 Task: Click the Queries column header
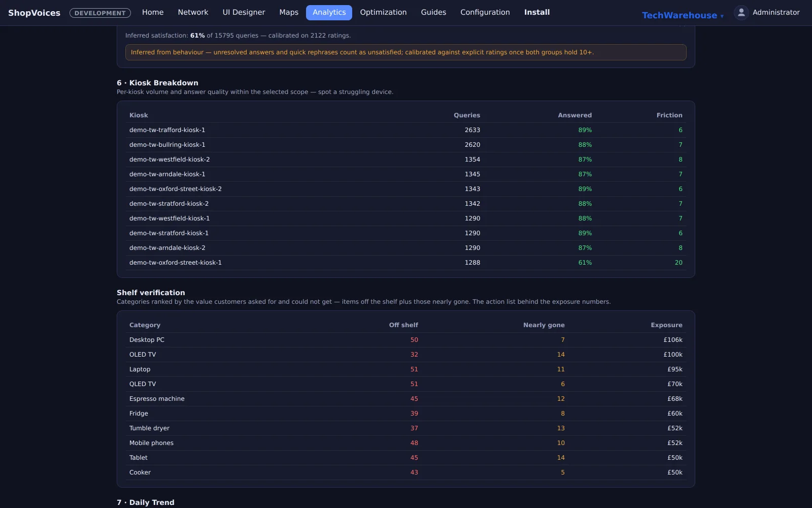pos(467,115)
